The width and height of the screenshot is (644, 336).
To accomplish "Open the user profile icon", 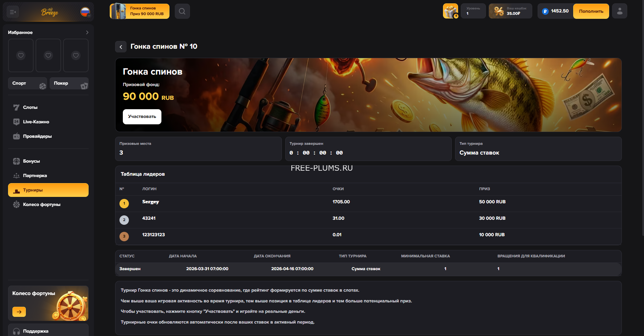I will coord(620,11).
